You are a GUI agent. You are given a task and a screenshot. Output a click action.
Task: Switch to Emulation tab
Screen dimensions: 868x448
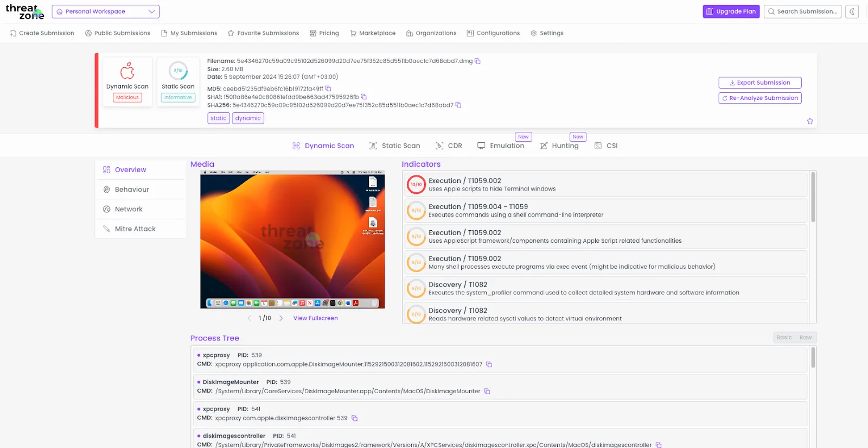pyautogui.click(x=501, y=146)
